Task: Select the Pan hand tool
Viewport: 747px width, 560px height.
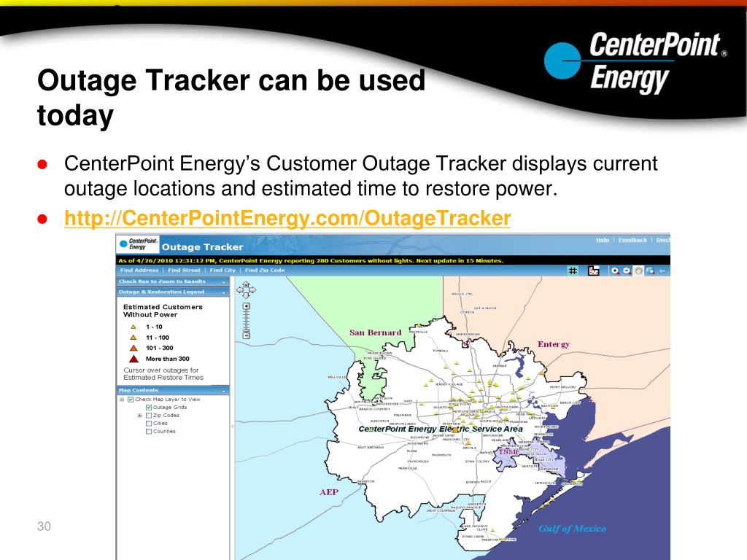Action: 638,271
